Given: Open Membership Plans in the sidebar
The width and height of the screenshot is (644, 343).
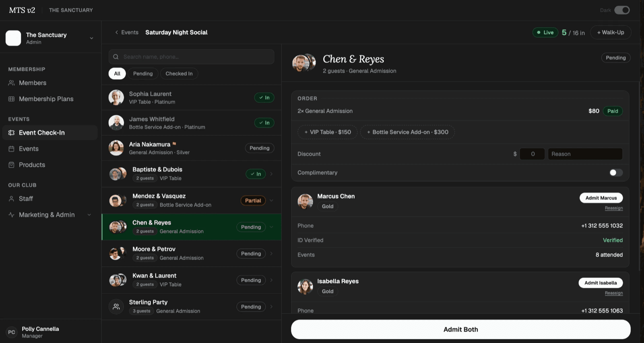Looking at the screenshot, I should [x=50, y=99].
